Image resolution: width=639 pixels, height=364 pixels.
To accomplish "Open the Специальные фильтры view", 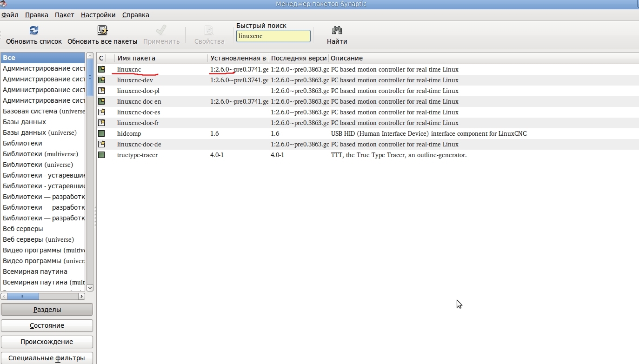I will tap(47, 358).
